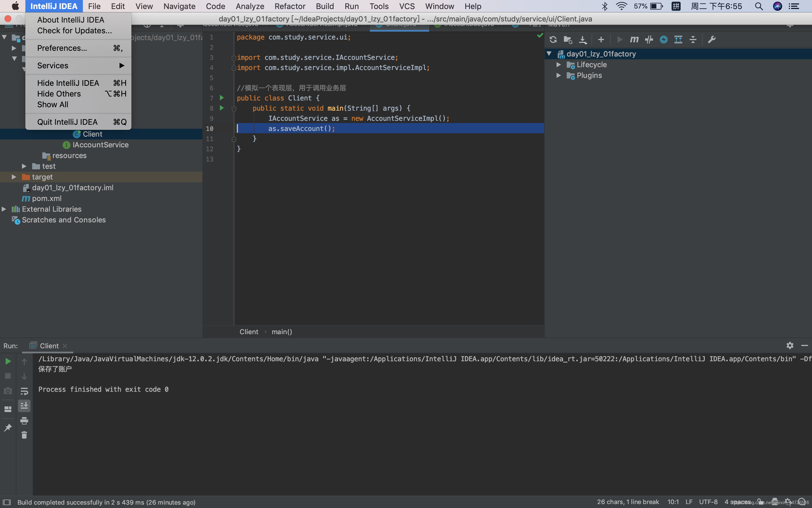This screenshot has width=812, height=508.
Task: Toggle soft-wrap in the console
Action: pos(24,391)
